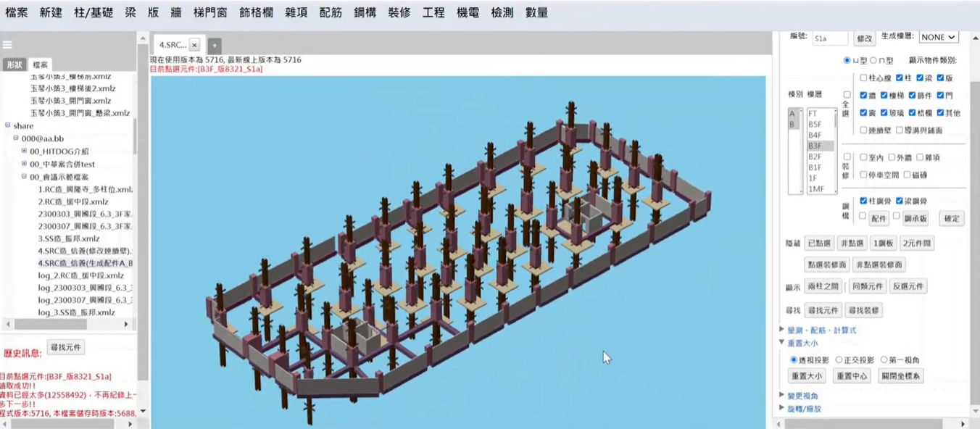Image resolution: width=980 pixels, height=429 pixels.
Task: Expand the 00_中華案合併test folder
Action: pyautogui.click(x=24, y=164)
